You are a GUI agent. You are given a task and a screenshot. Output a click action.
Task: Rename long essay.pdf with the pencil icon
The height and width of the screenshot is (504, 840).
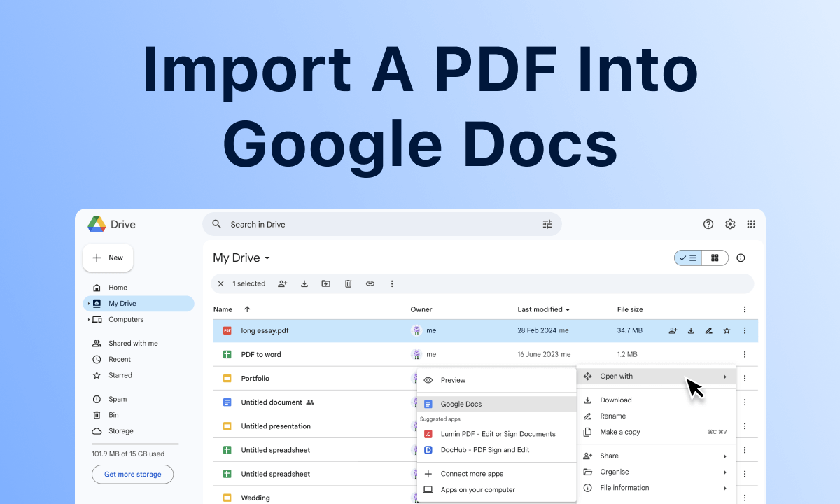pos(708,330)
